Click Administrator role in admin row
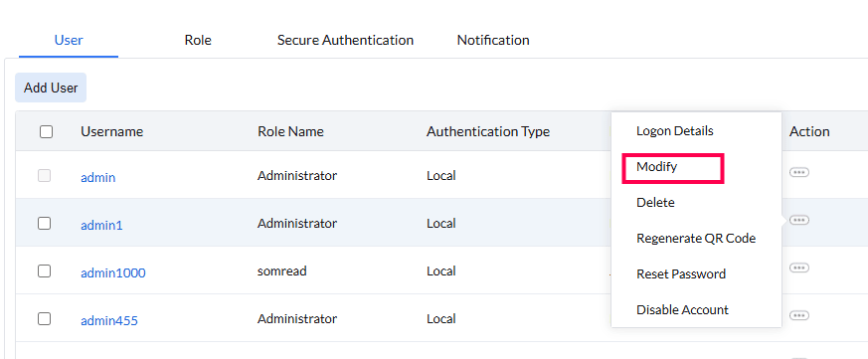This screenshot has height=359, width=868. point(297,176)
